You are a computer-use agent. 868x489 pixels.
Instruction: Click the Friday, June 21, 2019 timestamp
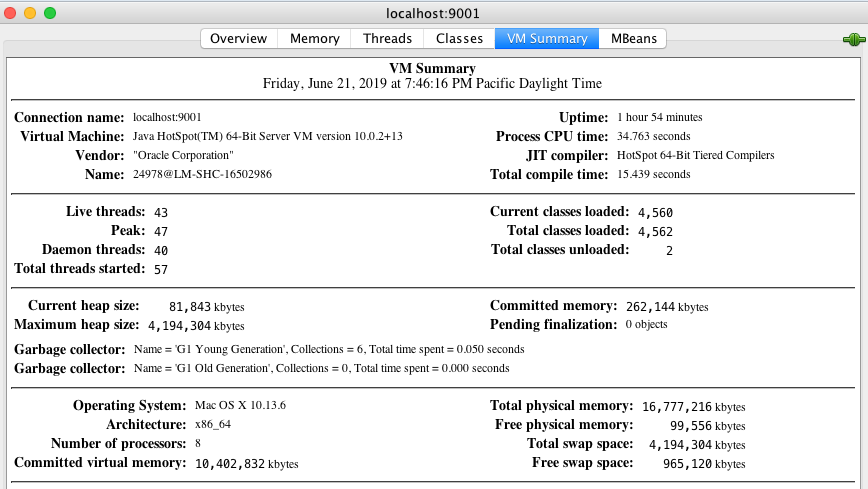click(432, 84)
